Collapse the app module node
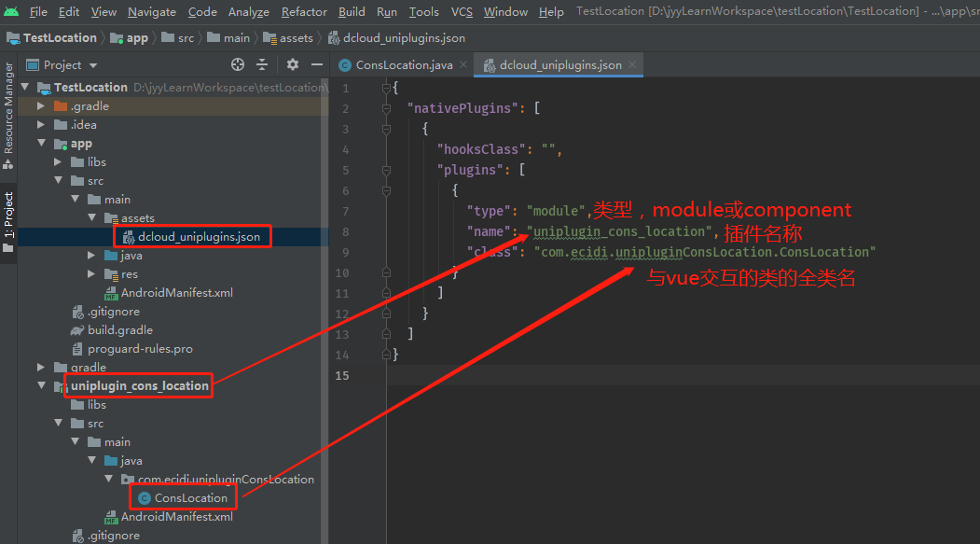This screenshot has width=980, height=544. 41,143
